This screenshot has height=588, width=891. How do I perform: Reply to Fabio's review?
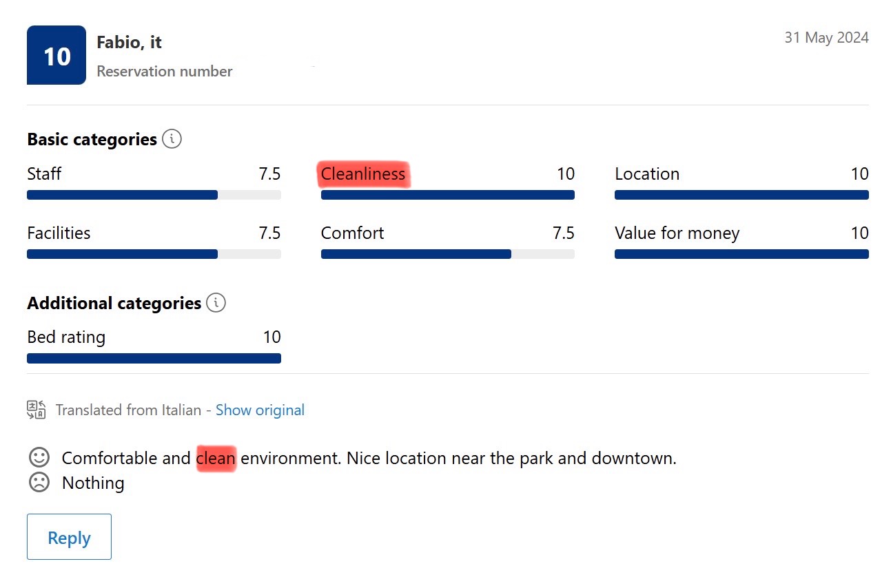click(69, 537)
